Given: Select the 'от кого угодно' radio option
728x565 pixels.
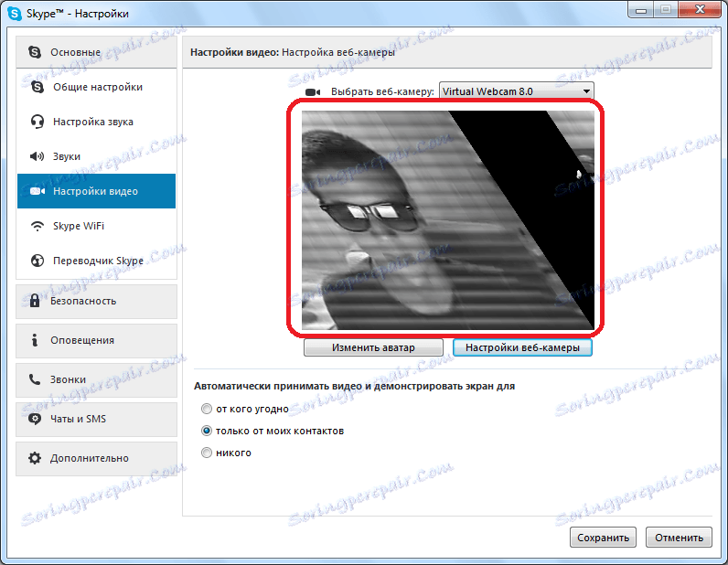Looking at the screenshot, I should (x=207, y=409).
